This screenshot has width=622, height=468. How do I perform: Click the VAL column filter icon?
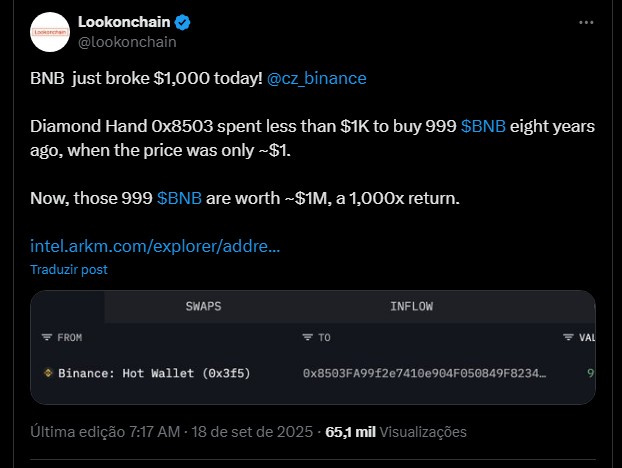(x=568, y=337)
